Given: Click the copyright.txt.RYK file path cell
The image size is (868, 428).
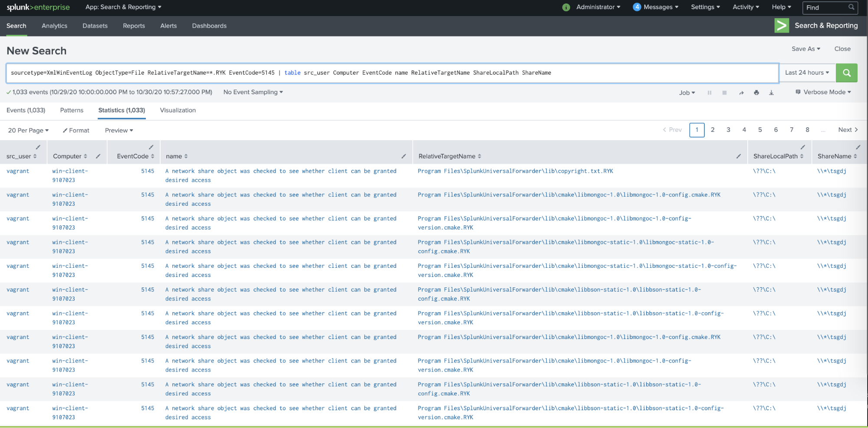Looking at the screenshot, I should (x=515, y=171).
